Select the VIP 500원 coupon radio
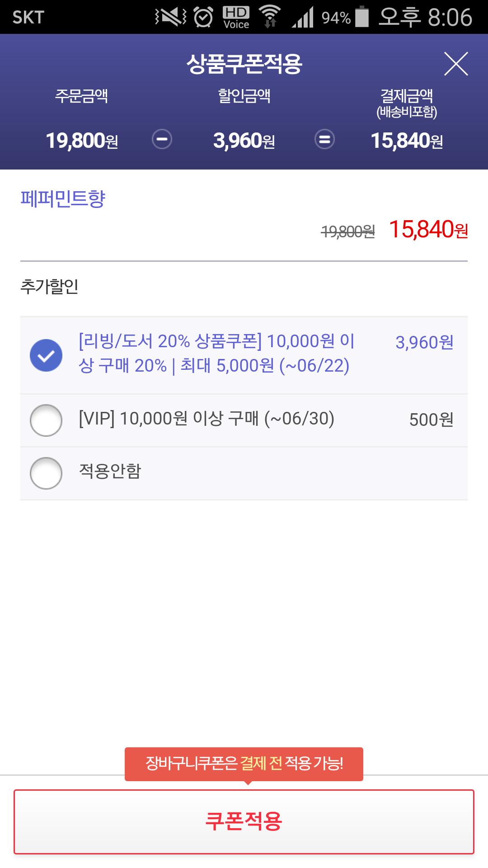The image size is (488, 868). [46, 420]
